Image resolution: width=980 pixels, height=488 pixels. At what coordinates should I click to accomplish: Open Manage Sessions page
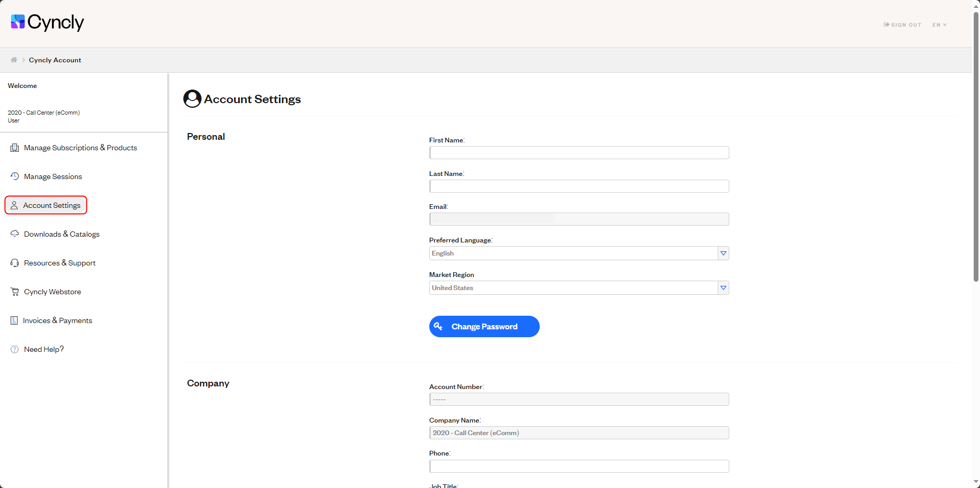click(53, 176)
